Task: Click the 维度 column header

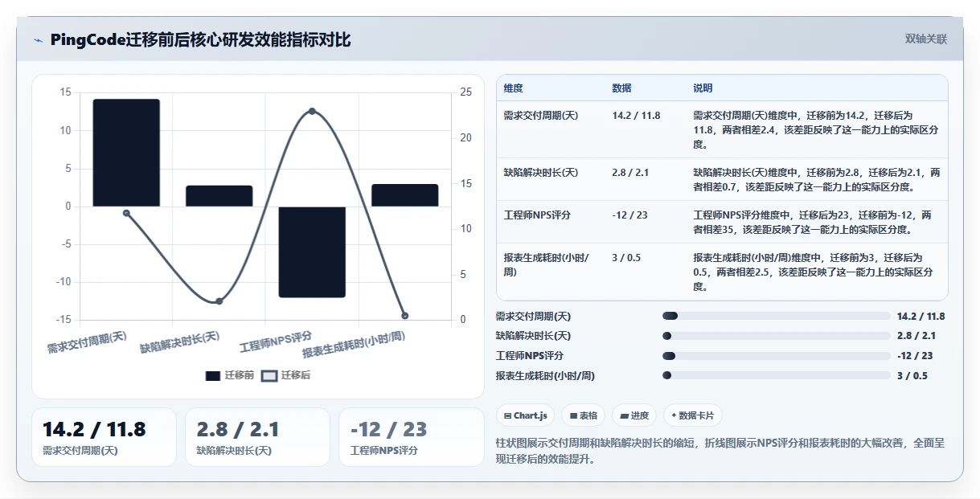Action: coord(513,88)
